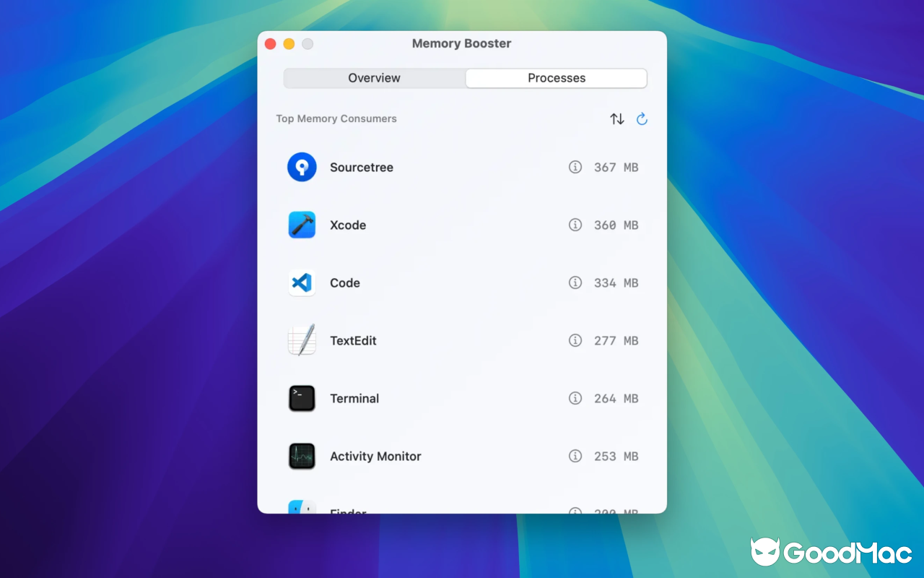924x578 pixels.
Task: Select the Activity Monitor icon
Action: click(x=301, y=456)
